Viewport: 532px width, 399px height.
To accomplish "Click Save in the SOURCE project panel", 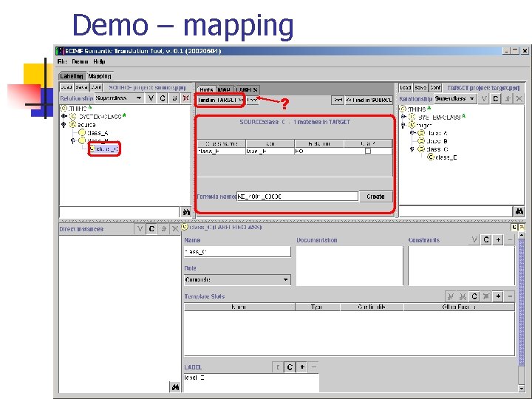I will [x=82, y=87].
